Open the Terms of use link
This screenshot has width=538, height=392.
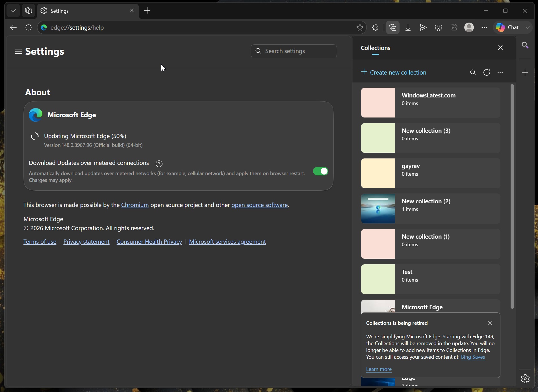pos(40,242)
